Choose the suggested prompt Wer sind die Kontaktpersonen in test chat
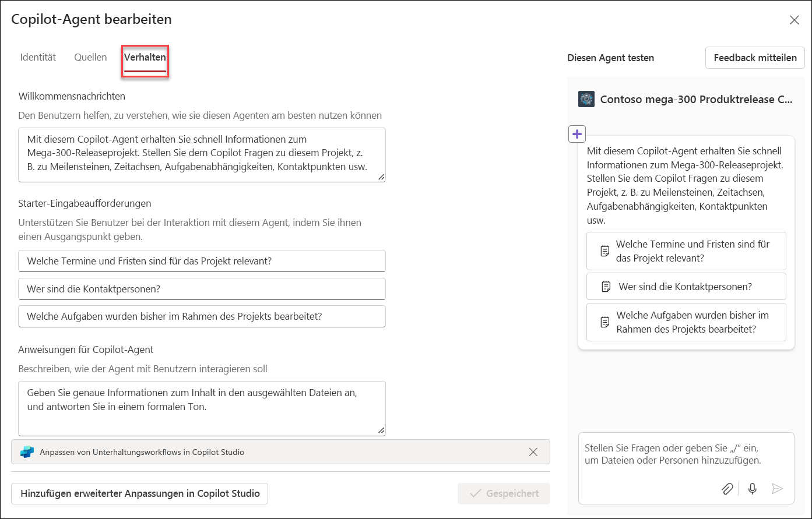812x519 pixels. pyautogui.click(x=686, y=287)
